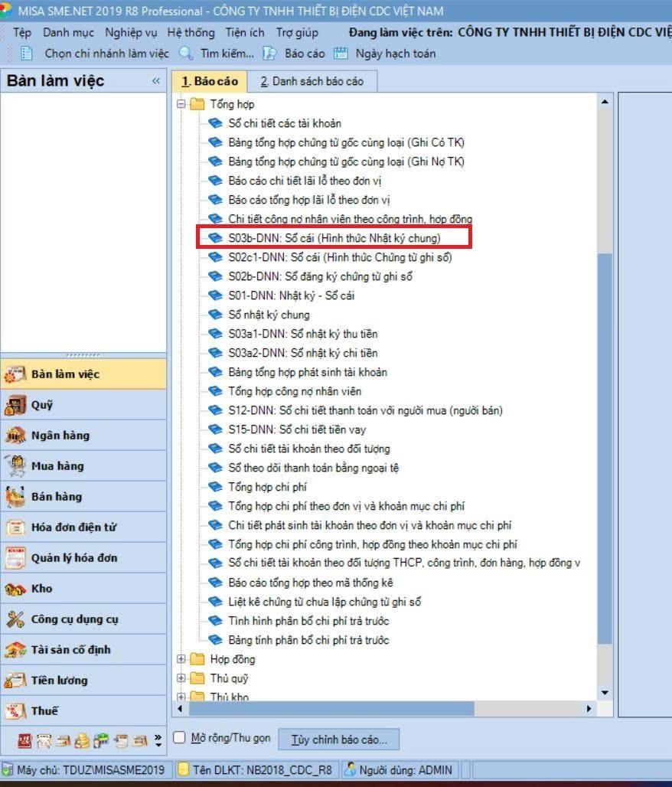This screenshot has width=672, height=787.
Task: Select Sổ chi tiết các tài khoản report
Action: click(285, 123)
